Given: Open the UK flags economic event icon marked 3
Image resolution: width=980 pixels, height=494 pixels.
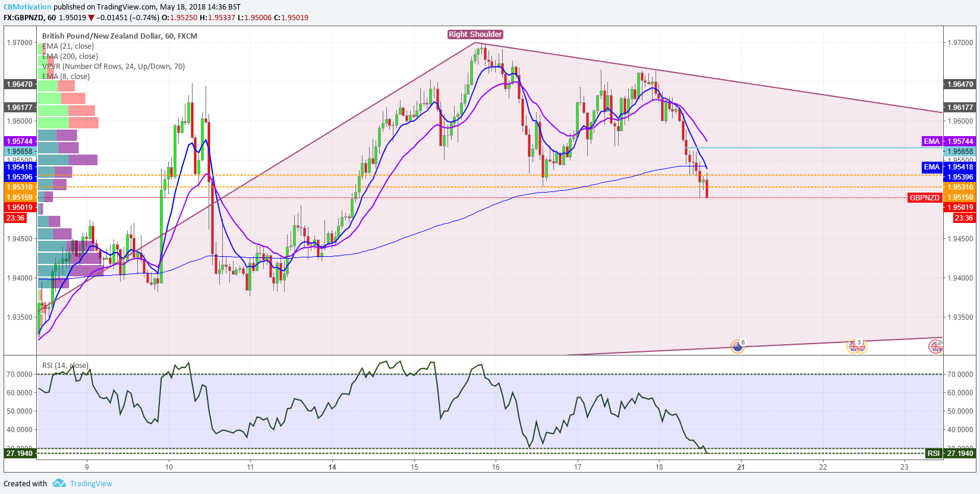Looking at the screenshot, I should coord(856,346).
